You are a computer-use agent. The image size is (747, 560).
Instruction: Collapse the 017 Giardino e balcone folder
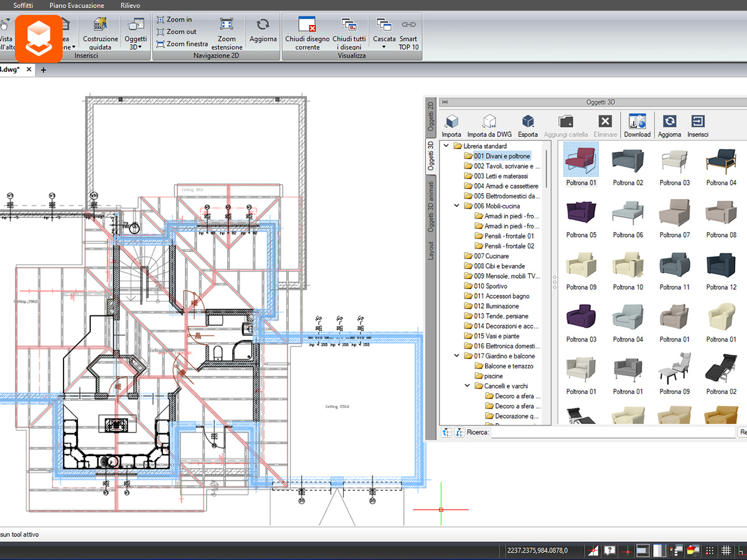pos(457,356)
